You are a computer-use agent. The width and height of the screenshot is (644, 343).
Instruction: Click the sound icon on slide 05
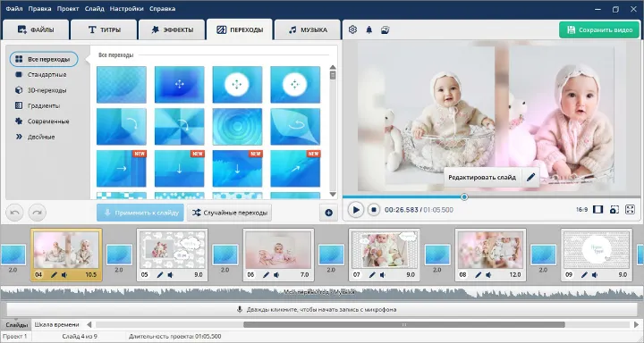coord(171,274)
